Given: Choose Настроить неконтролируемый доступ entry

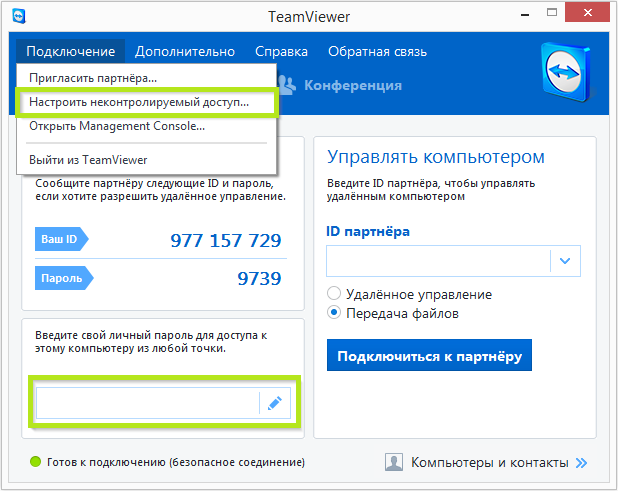Looking at the screenshot, I should click(146, 102).
